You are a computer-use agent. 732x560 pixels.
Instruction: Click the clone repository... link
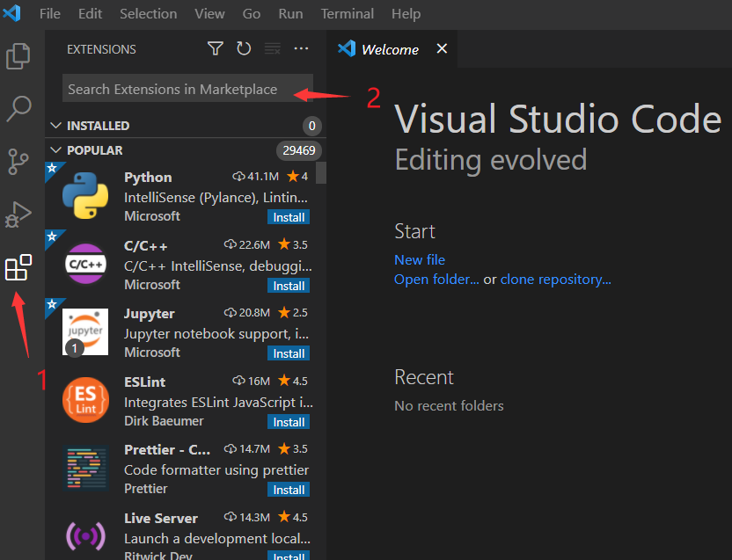coord(555,279)
